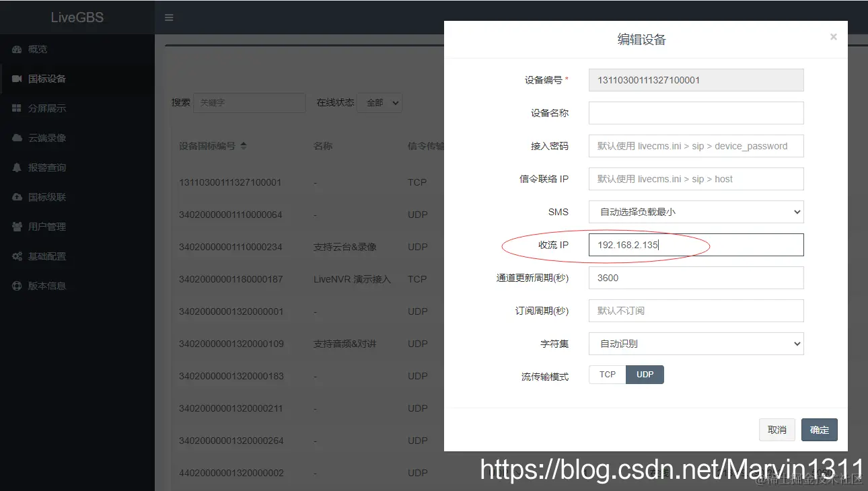
Task: Close the 编辑设备 dialog
Action: point(834,37)
